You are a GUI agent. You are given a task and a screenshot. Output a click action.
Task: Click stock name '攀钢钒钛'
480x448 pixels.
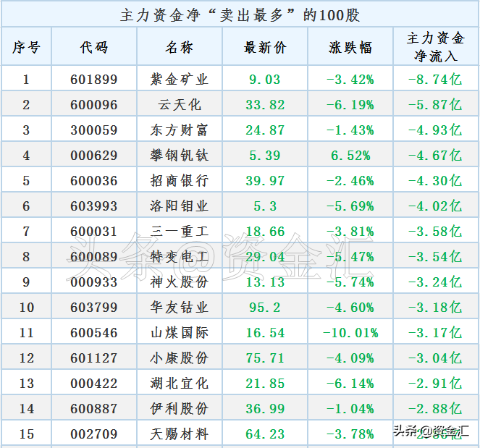coord(180,156)
